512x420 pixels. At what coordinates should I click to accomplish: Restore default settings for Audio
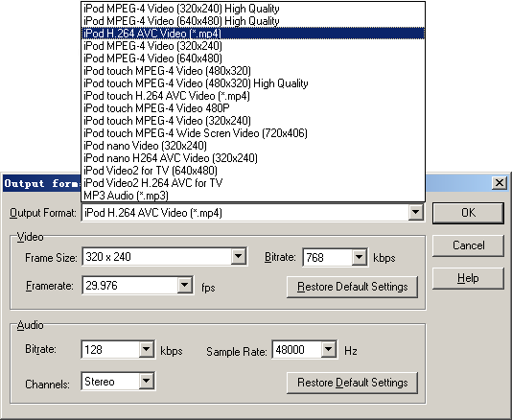[x=352, y=383]
